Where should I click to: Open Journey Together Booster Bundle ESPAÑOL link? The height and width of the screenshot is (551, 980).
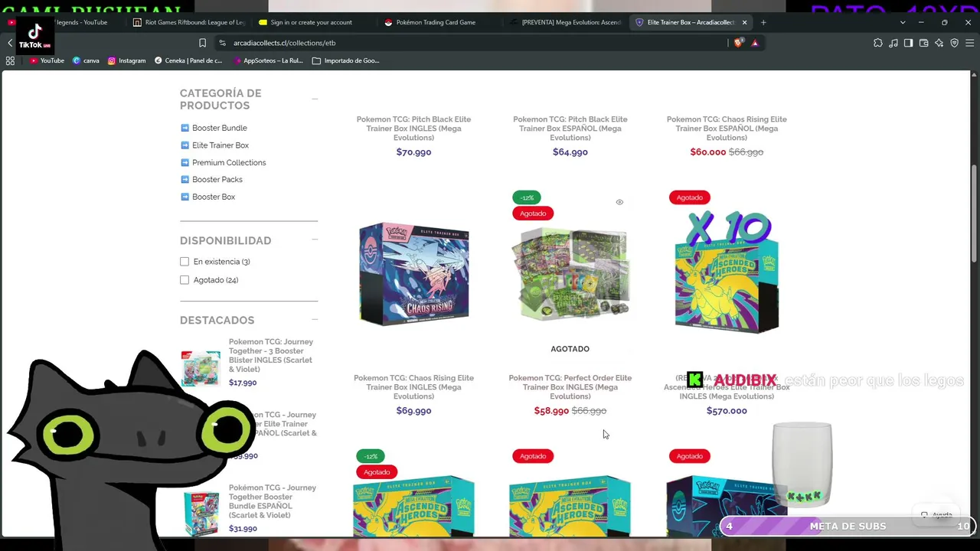pyautogui.click(x=273, y=501)
